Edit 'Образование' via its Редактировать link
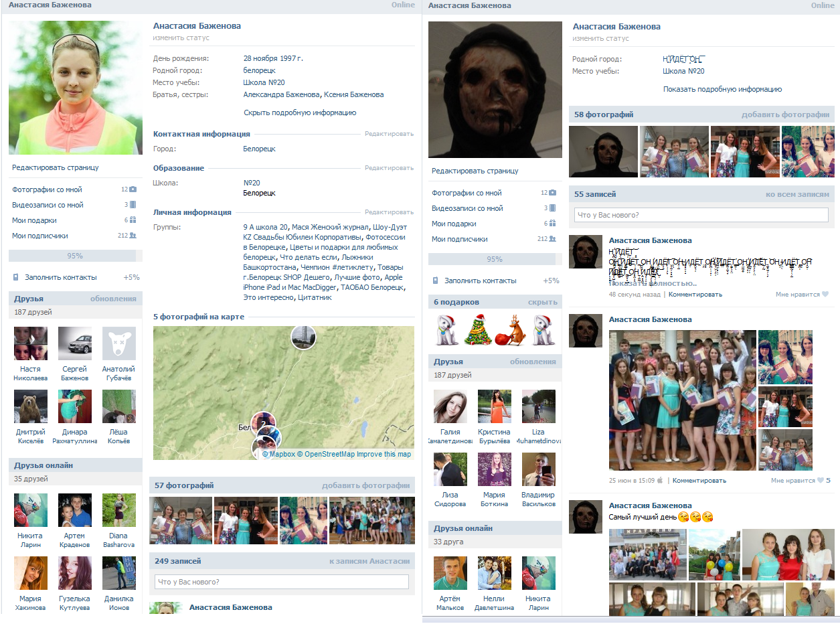 pos(389,168)
